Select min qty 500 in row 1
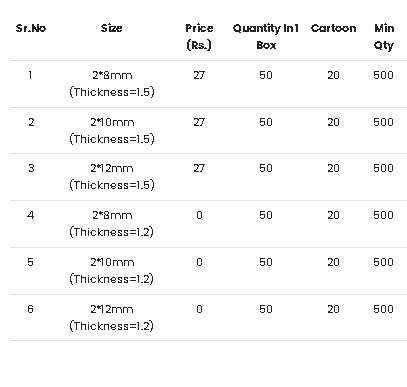The height and width of the screenshot is (387, 407). pyautogui.click(x=384, y=75)
